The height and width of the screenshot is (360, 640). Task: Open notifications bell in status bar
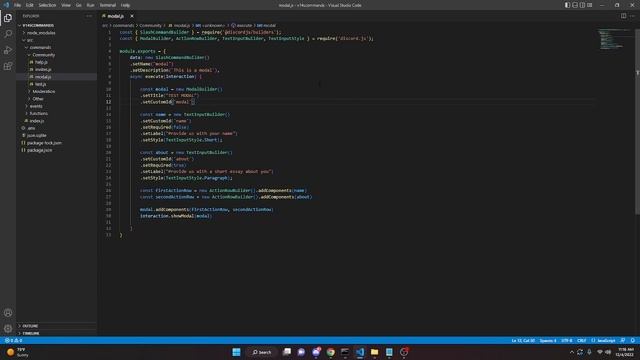[633, 340]
